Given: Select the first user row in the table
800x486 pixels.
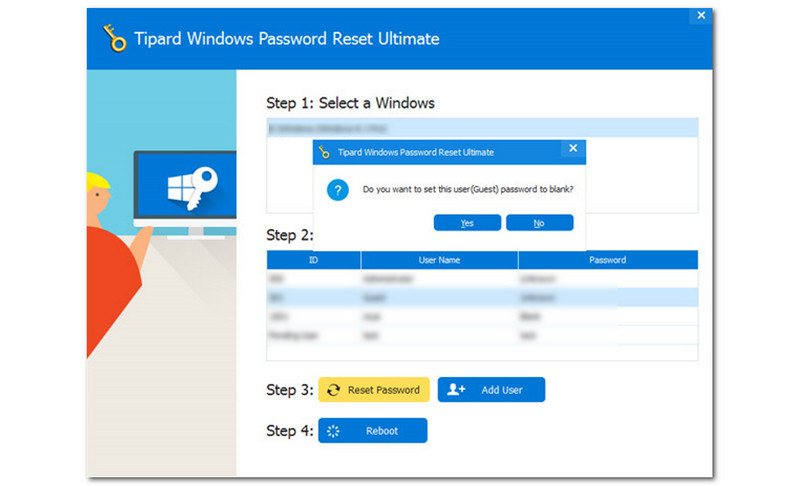Looking at the screenshot, I should point(482,278).
